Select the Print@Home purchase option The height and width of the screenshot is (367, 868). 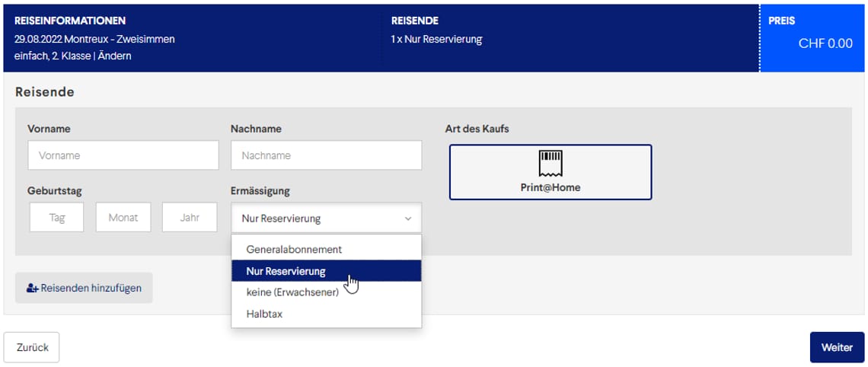point(550,173)
